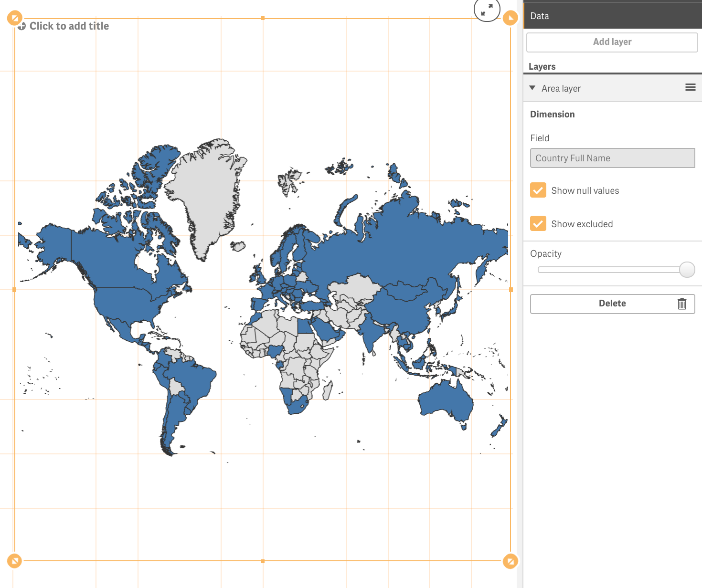
Task: Collapse the Area layer using its triangle arrow
Action: point(532,88)
